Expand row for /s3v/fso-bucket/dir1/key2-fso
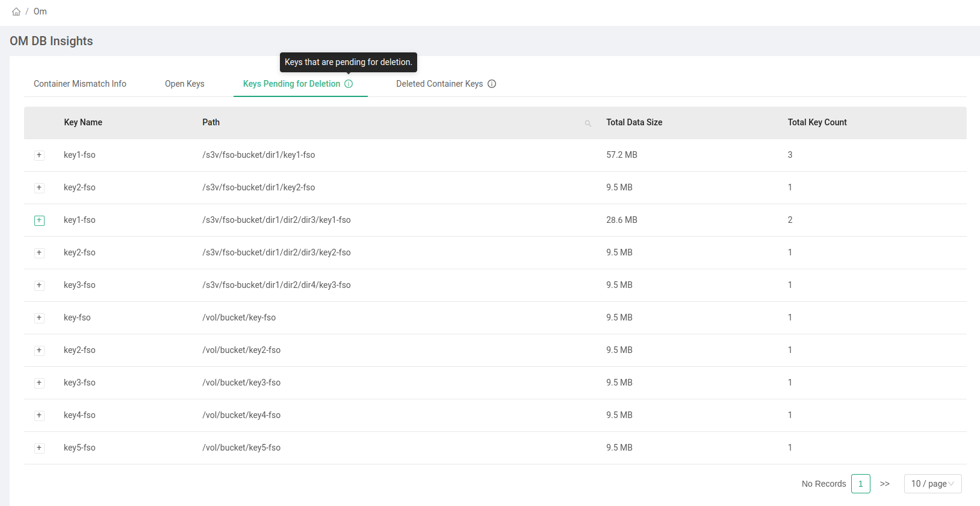980x506 pixels. 39,188
